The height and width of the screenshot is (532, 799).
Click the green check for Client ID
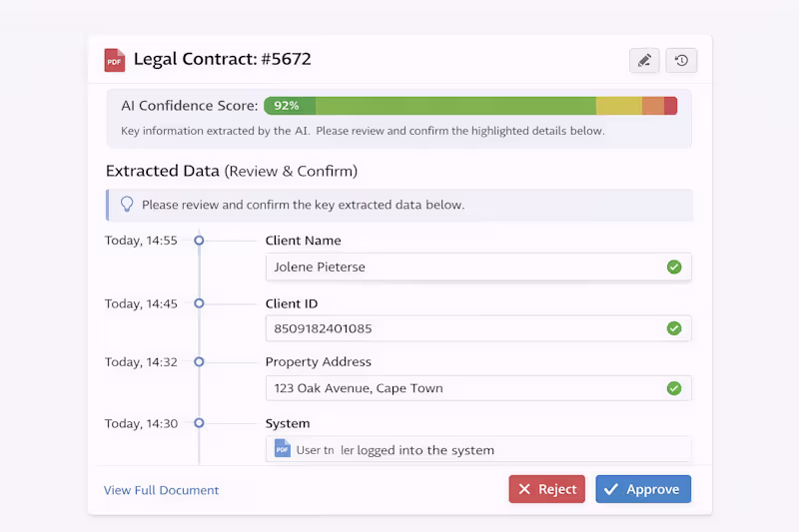[674, 328]
